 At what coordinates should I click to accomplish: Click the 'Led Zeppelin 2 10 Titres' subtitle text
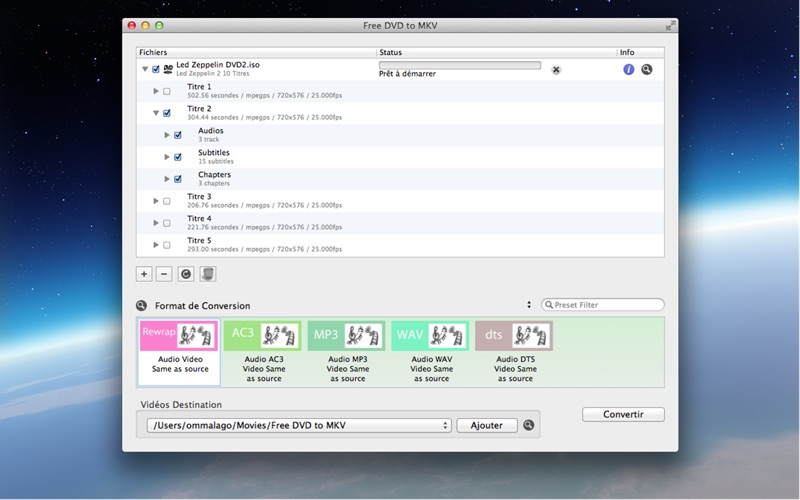point(213,73)
